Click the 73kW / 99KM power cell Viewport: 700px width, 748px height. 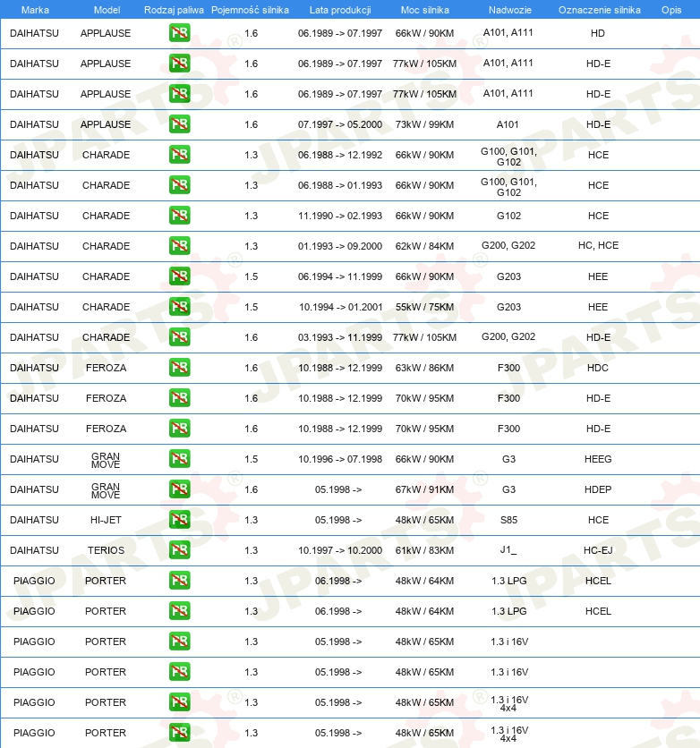tap(424, 124)
